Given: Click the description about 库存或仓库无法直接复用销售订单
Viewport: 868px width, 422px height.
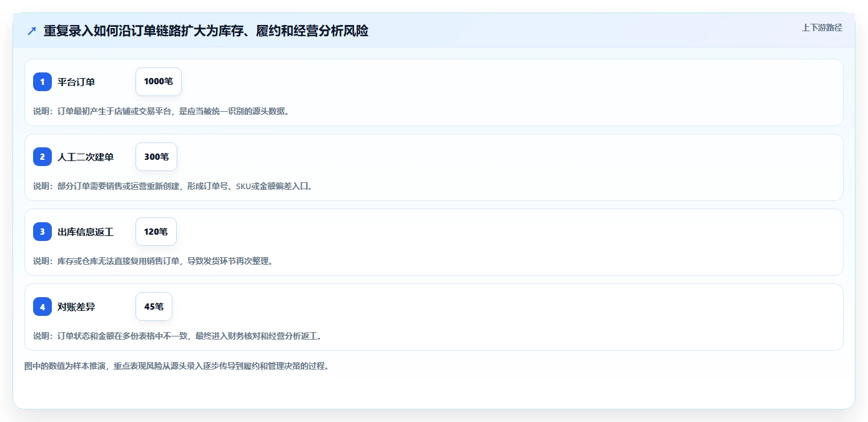Looking at the screenshot, I should (153, 261).
